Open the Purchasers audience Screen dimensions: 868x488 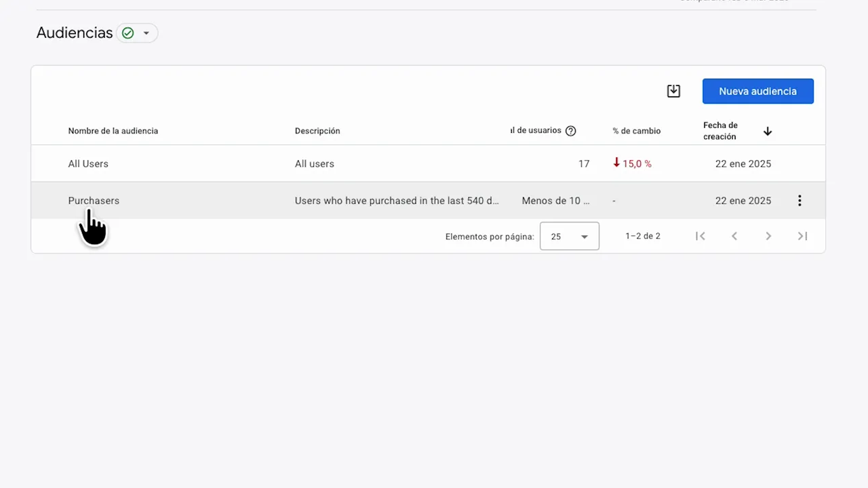click(x=94, y=201)
